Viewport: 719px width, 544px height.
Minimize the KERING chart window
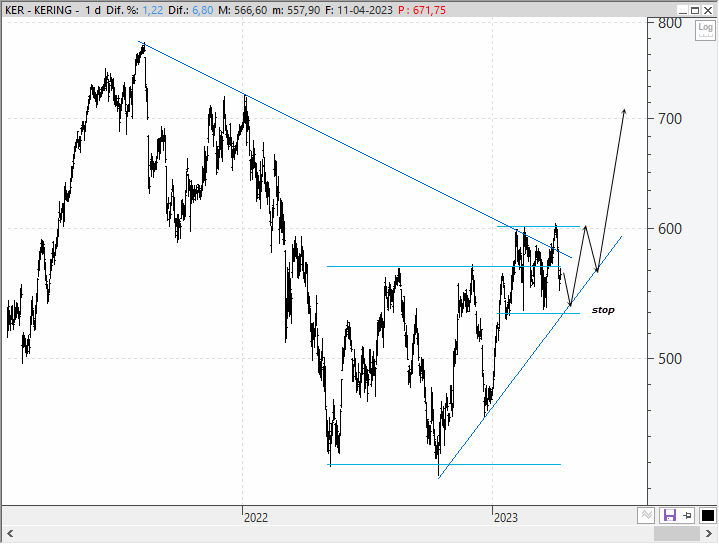point(683,10)
